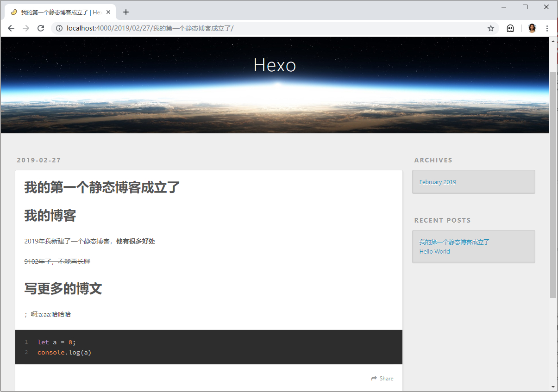
Task: Open the Chrome three-dot menu
Action: pyautogui.click(x=547, y=28)
